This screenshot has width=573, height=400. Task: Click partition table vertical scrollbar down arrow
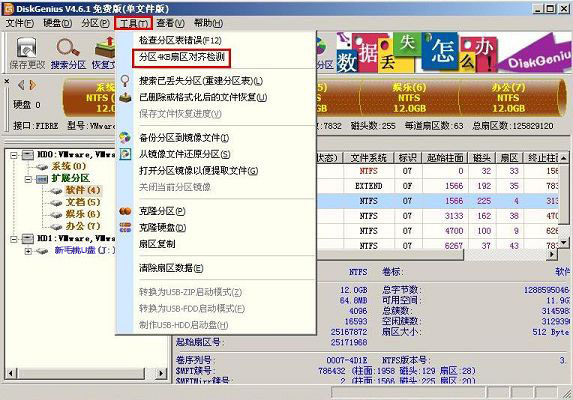(x=564, y=243)
